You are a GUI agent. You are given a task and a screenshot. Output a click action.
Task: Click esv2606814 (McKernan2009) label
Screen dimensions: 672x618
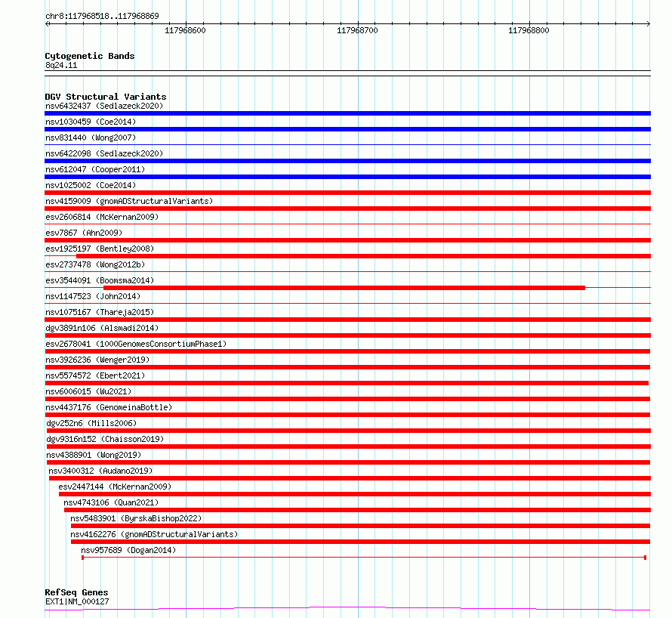click(102, 217)
